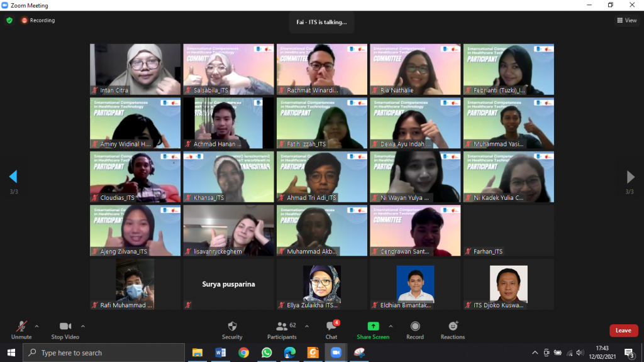Open the Chat panel
The height and width of the screenshot is (362, 644).
click(x=331, y=329)
